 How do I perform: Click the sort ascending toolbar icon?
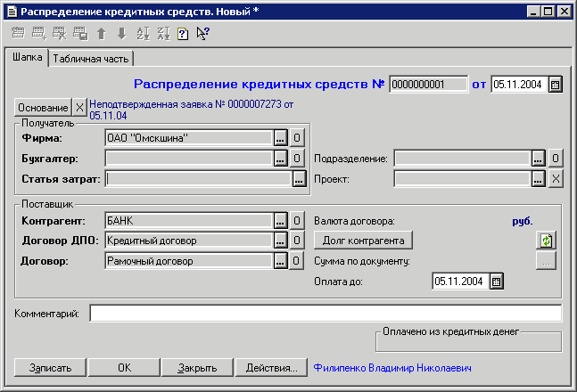coord(143,34)
